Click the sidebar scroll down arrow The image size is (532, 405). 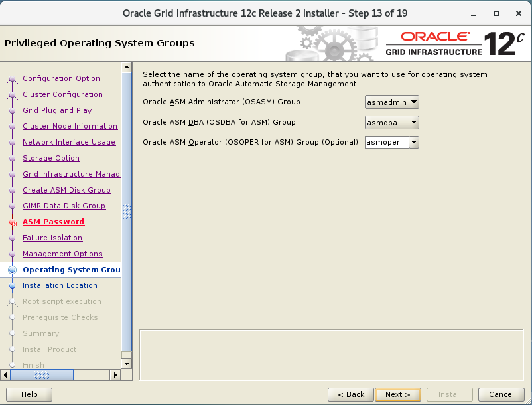point(127,364)
